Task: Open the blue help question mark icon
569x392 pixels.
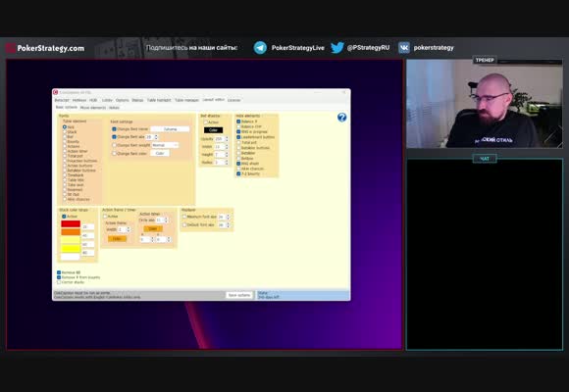Action: (341, 118)
